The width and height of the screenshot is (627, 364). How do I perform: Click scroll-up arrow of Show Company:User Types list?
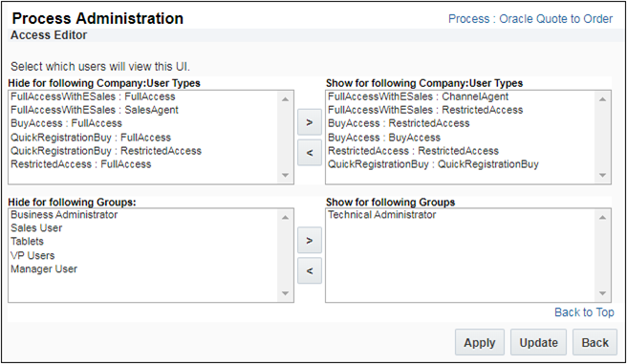[602, 99]
